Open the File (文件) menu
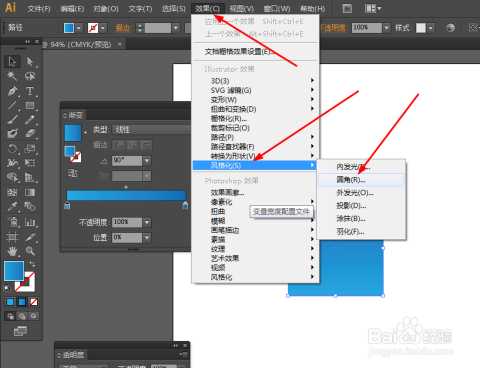 tap(39, 9)
